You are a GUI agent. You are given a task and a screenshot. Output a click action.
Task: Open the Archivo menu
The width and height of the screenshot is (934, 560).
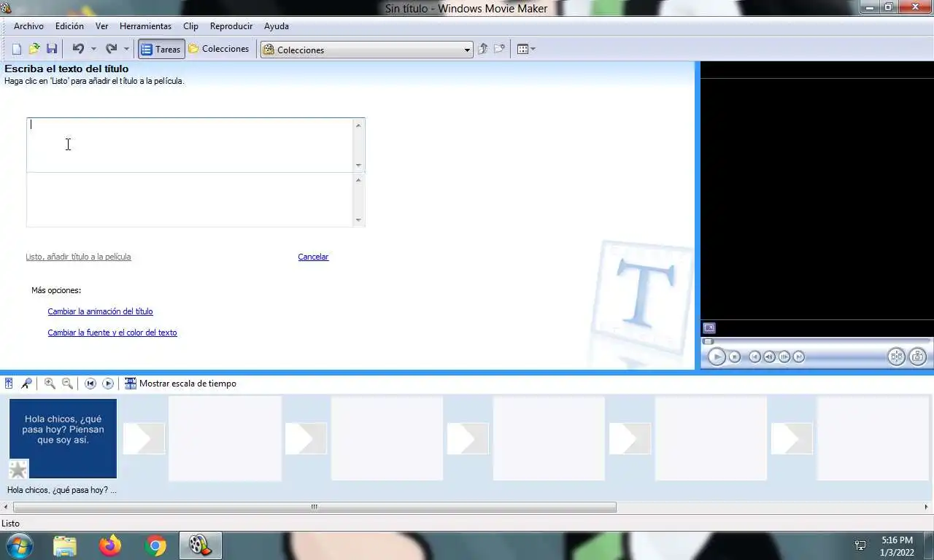[28, 26]
